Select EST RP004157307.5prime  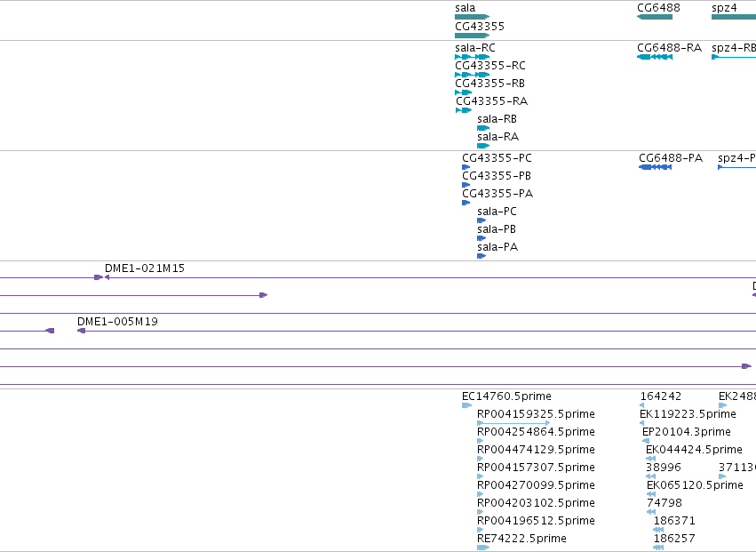(481, 476)
